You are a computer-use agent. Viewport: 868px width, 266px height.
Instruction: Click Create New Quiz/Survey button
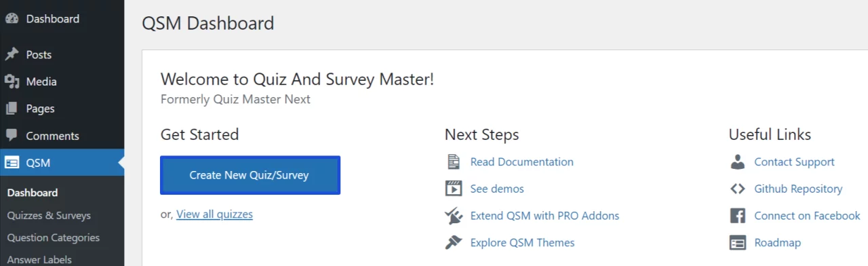(250, 175)
